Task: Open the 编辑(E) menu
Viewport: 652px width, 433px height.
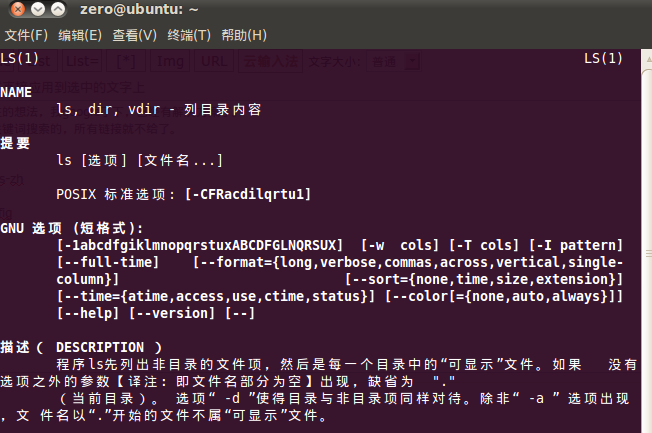Action: pyautogui.click(x=80, y=35)
